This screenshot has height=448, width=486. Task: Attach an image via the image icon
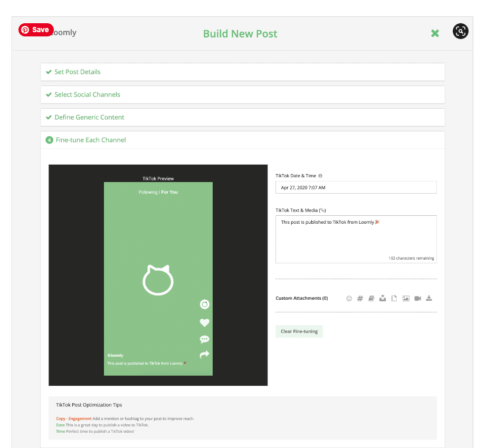pyautogui.click(x=406, y=298)
